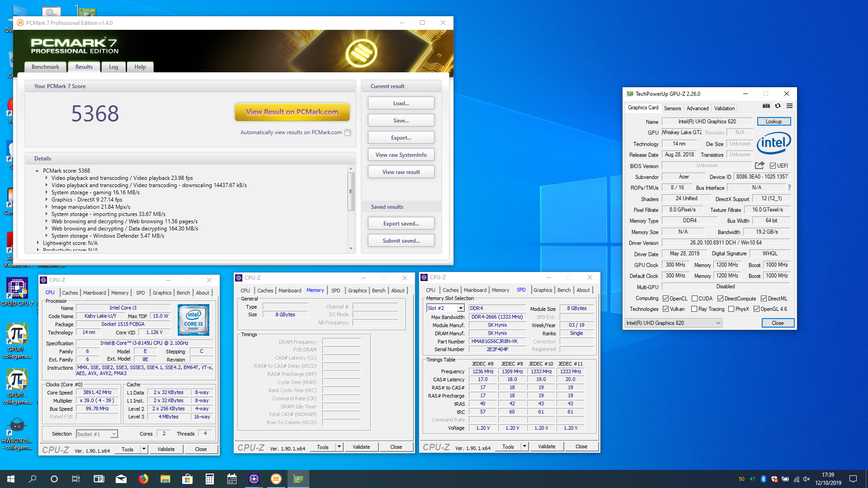
Task: Launch Firefox from the taskbar
Action: 143,479
